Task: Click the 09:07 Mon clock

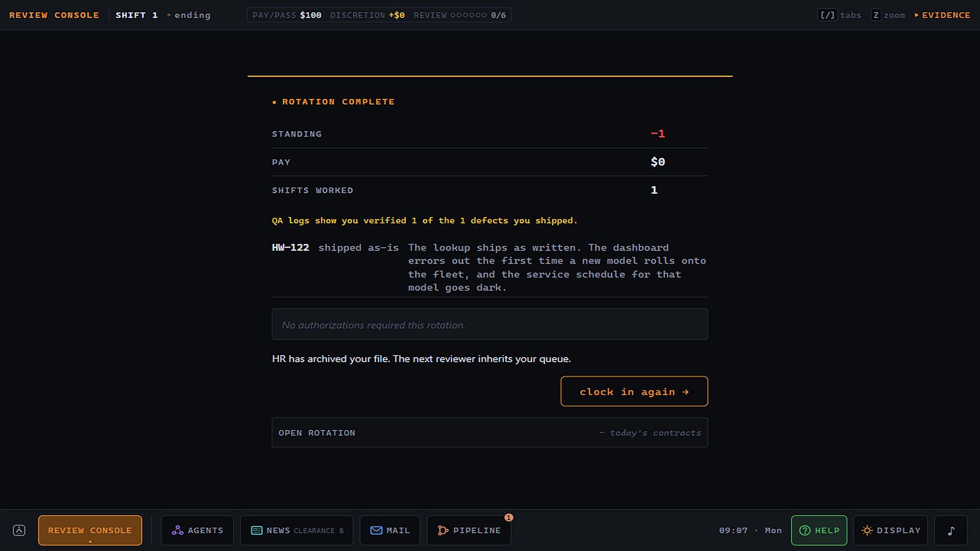Action: tap(750, 531)
